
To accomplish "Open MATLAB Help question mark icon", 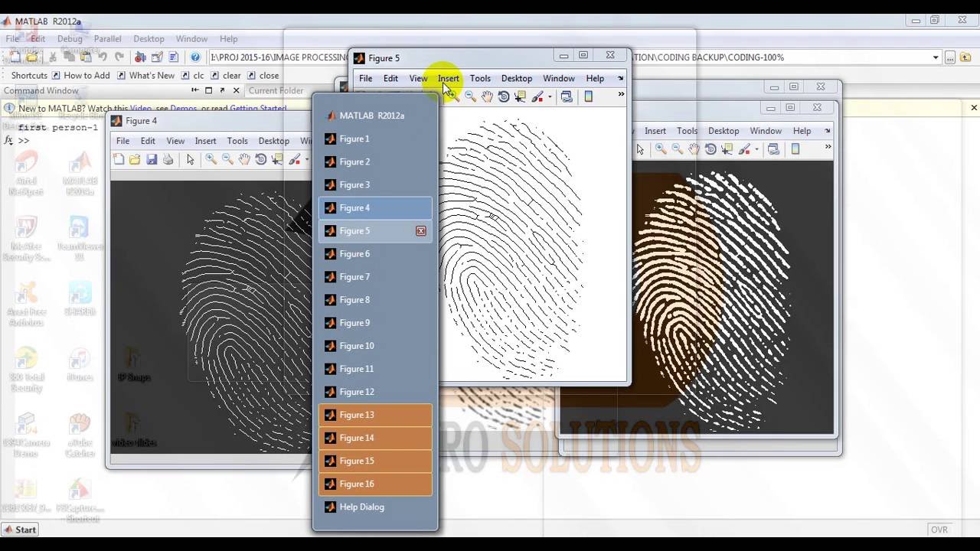I will click(x=195, y=57).
